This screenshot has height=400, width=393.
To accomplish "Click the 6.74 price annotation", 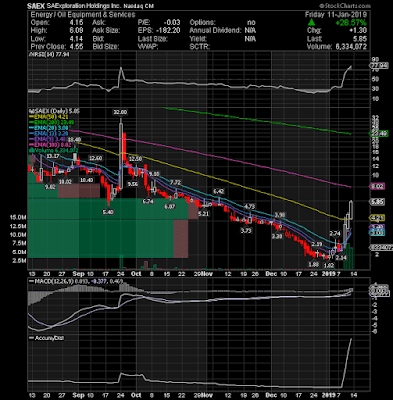I will pyautogui.click(x=148, y=201).
